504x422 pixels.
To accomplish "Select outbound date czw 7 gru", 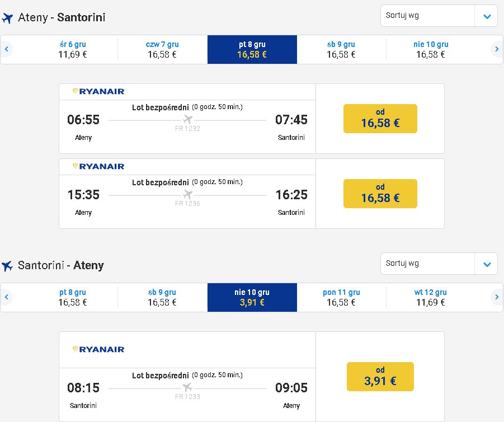I will coord(162,50).
